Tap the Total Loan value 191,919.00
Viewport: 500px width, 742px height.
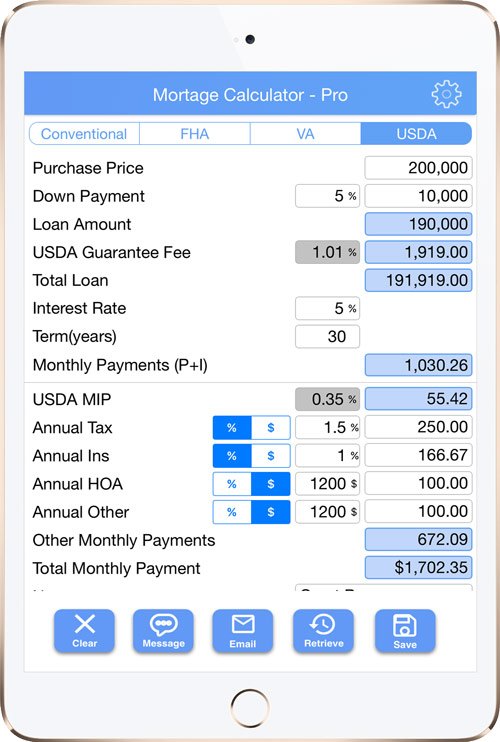(x=418, y=280)
